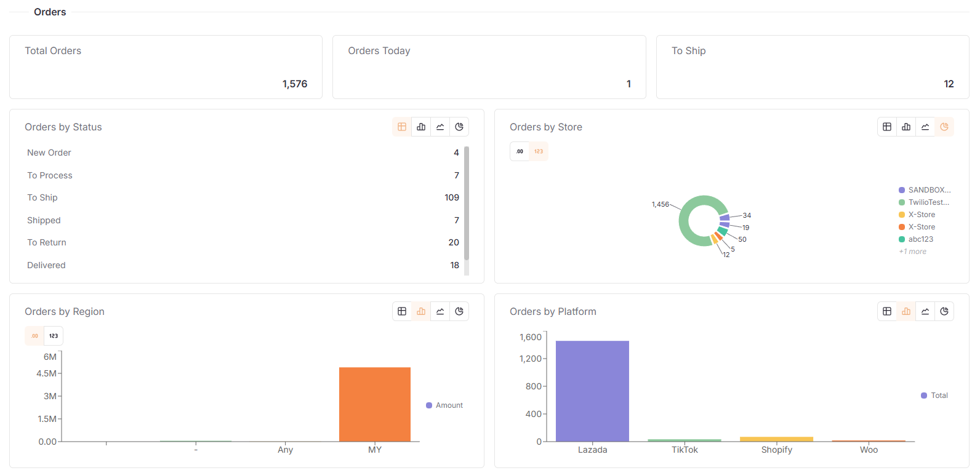The height and width of the screenshot is (473, 980).
Task: Show Orders by Region as pie chart
Action: (459, 311)
